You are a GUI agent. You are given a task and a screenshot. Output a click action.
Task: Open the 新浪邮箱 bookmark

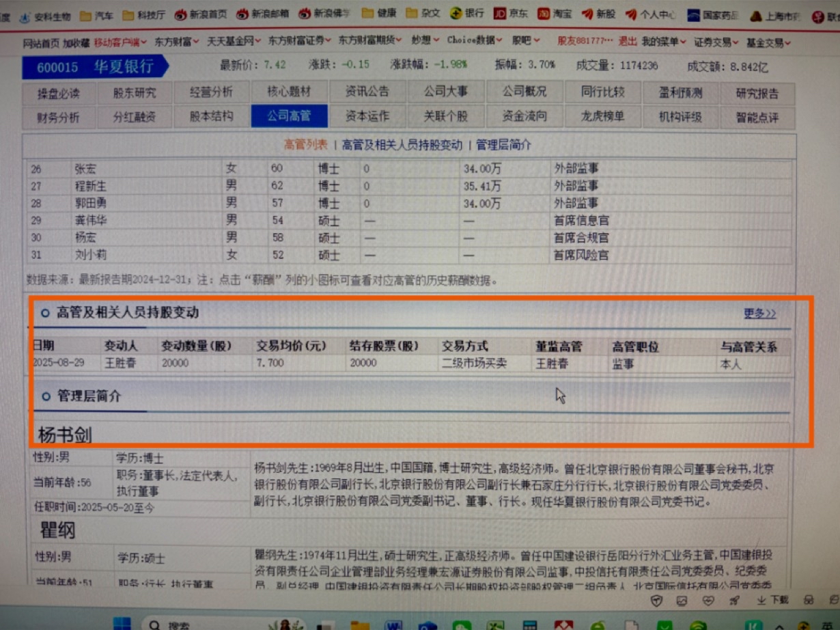[263, 14]
